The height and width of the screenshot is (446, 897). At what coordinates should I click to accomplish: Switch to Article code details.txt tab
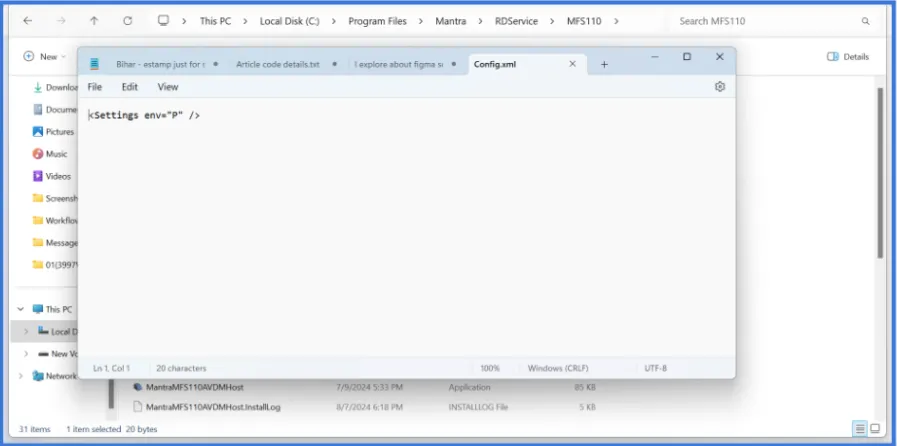coord(278,65)
